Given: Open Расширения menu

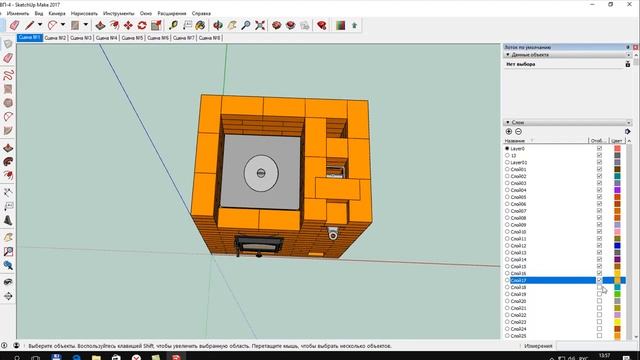Looking at the screenshot, I should tap(172, 13).
